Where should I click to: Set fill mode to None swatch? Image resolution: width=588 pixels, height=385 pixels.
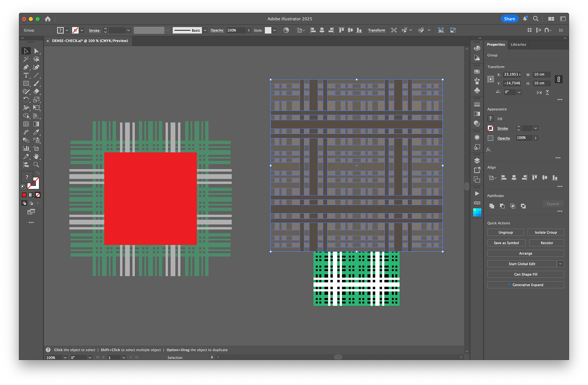coord(38,195)
